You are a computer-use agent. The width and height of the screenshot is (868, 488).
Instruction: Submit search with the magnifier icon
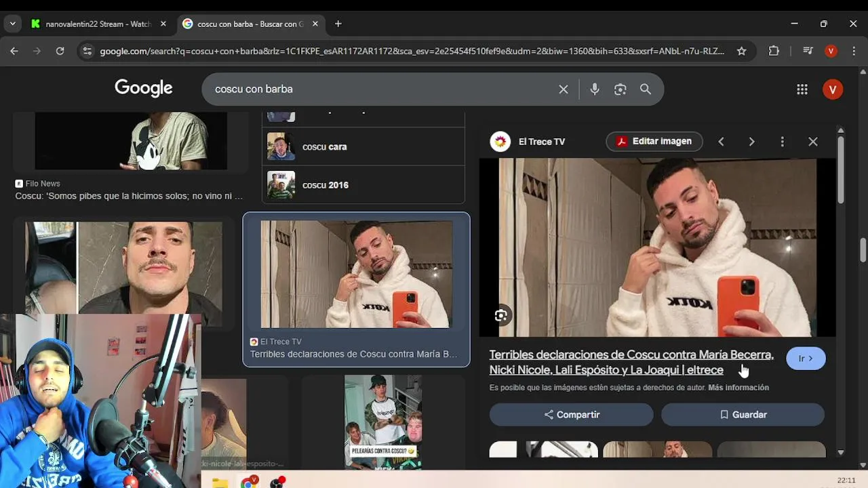(645, 89)
